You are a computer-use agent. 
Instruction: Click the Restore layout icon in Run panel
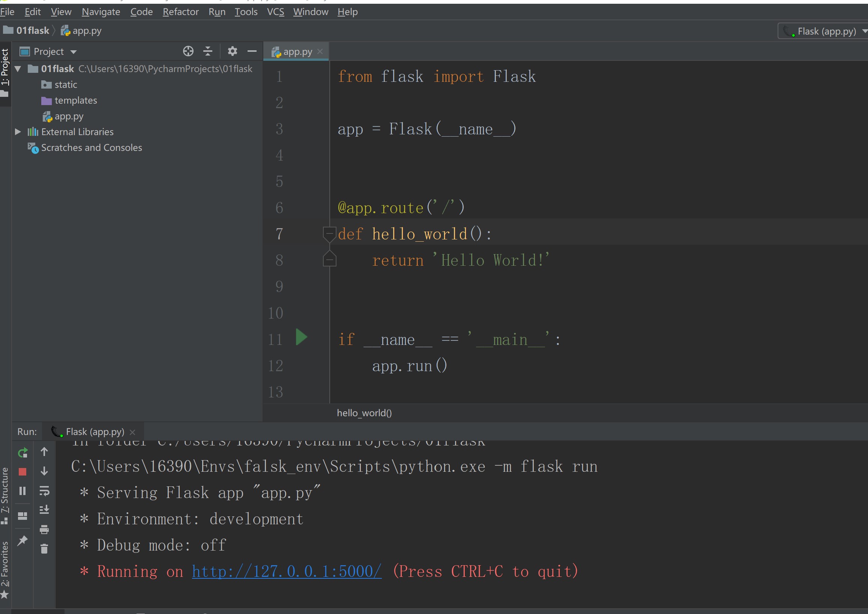23,516
